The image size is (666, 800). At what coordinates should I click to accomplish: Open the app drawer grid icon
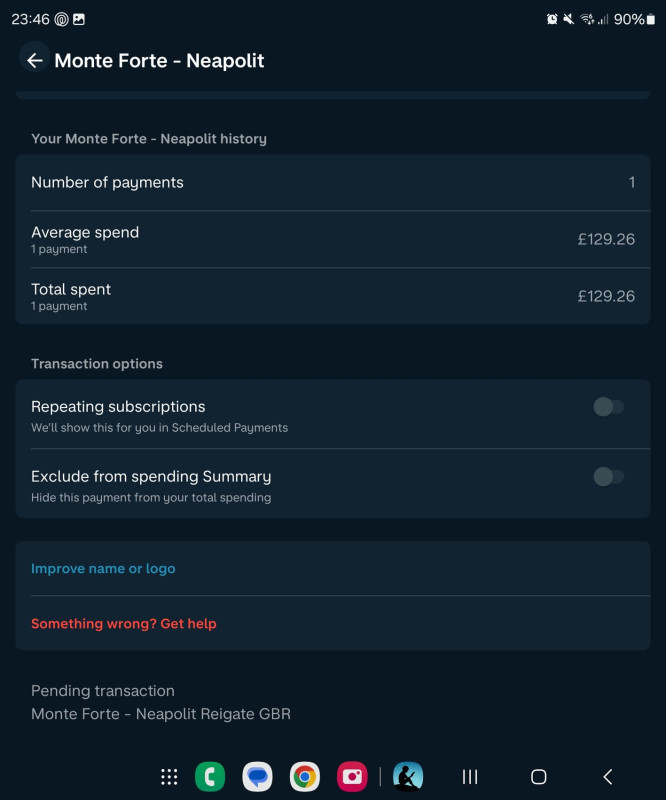coord(169,777)
